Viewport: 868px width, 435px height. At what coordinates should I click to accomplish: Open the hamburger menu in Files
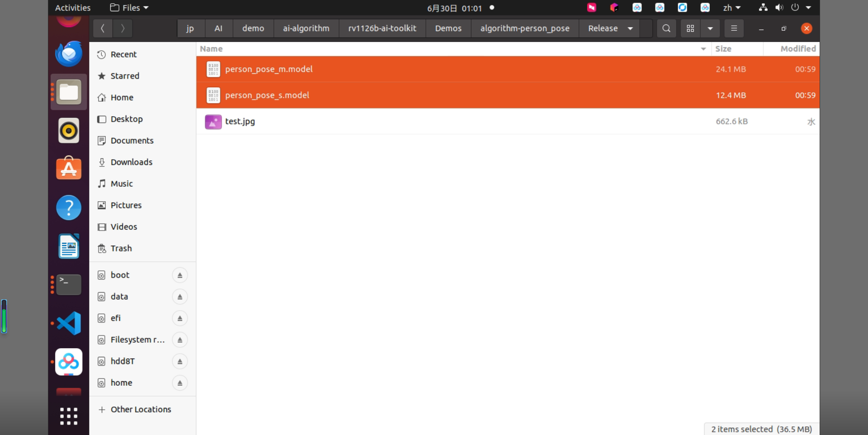click(734, 28)
